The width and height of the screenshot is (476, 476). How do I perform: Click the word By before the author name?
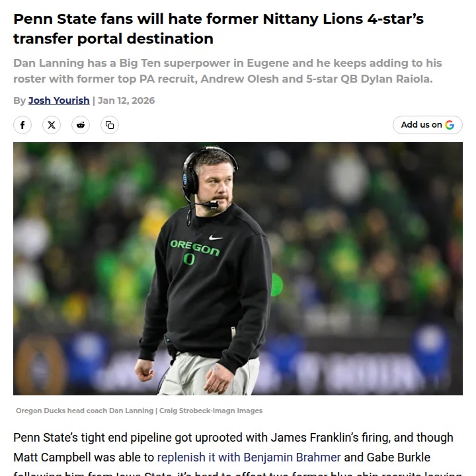point(19,100)
